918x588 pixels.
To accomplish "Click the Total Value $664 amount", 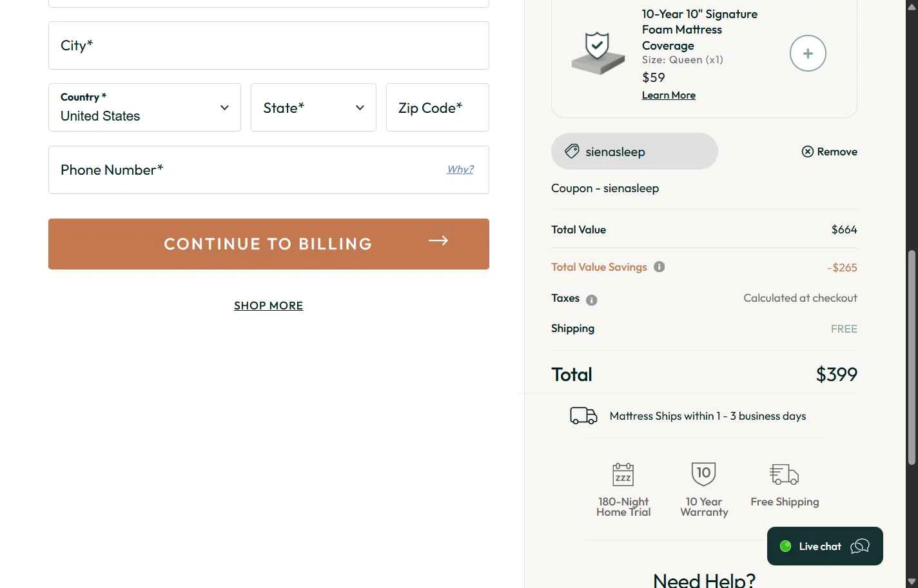I will click(x=844, y=230).
